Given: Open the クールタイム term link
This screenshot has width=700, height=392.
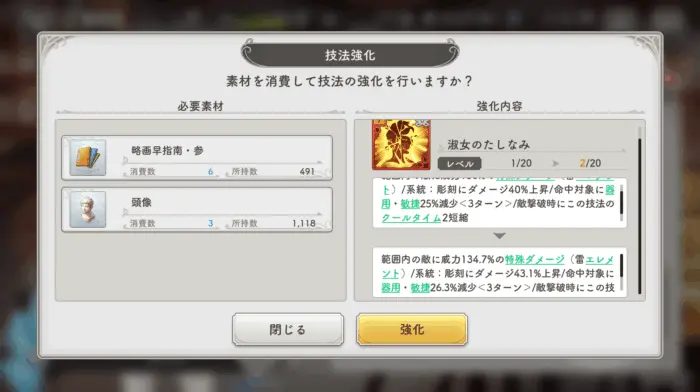Looking at the screenshot, I should [x=411, y=218].
